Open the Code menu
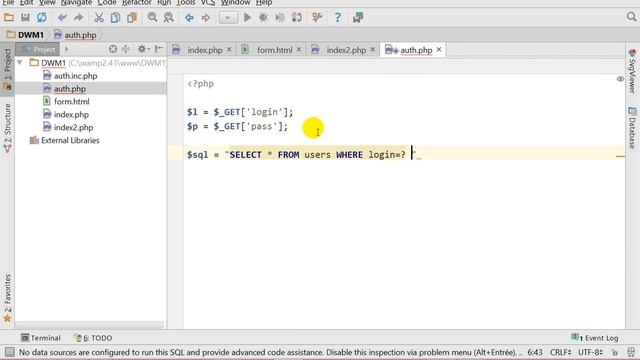640x360 pixels. click(107, 3)
